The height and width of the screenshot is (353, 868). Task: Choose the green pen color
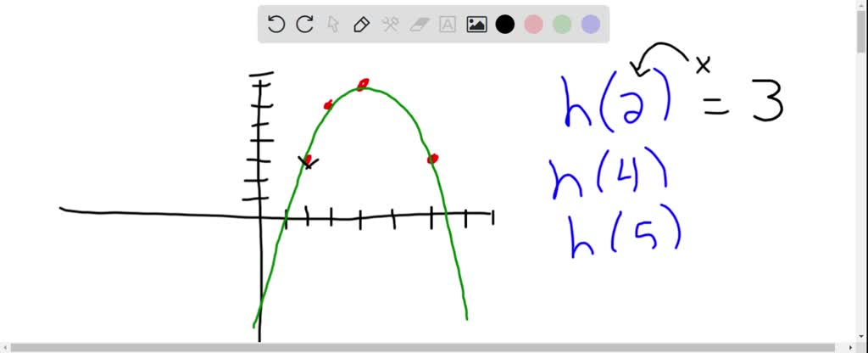[x=562, y=25]
